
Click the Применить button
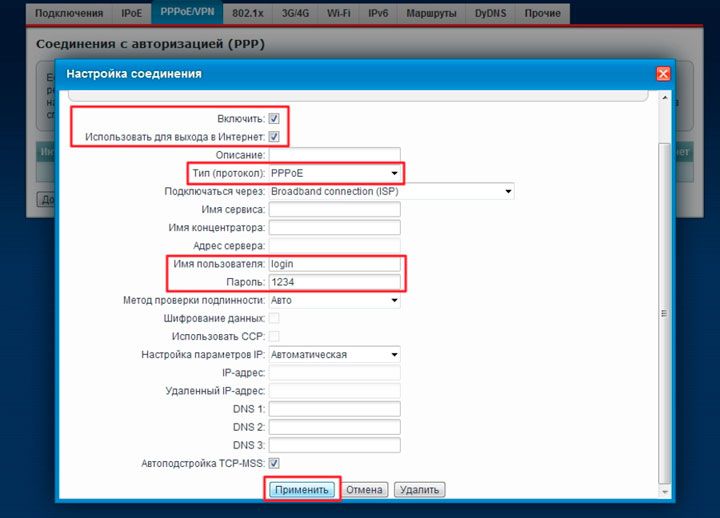302,490
